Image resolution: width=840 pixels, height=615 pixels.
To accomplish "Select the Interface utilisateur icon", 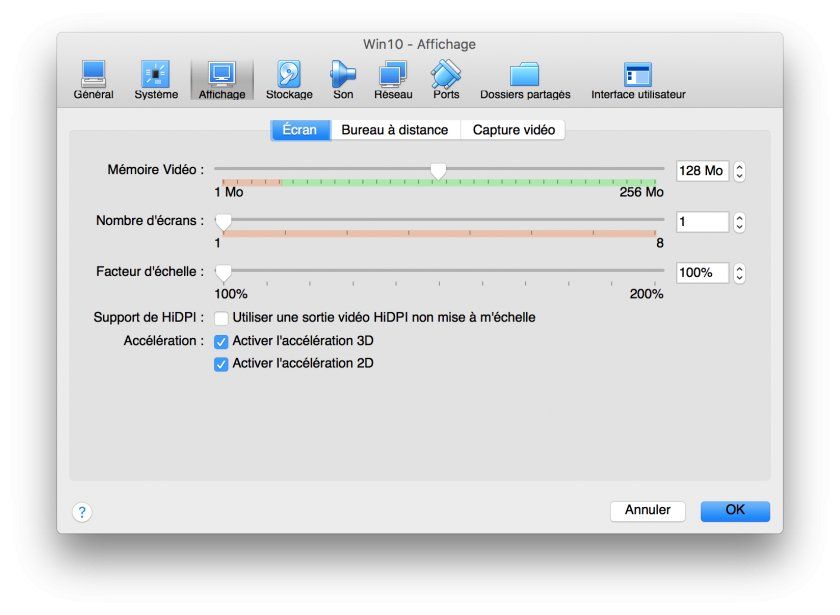I will (637, 75).
